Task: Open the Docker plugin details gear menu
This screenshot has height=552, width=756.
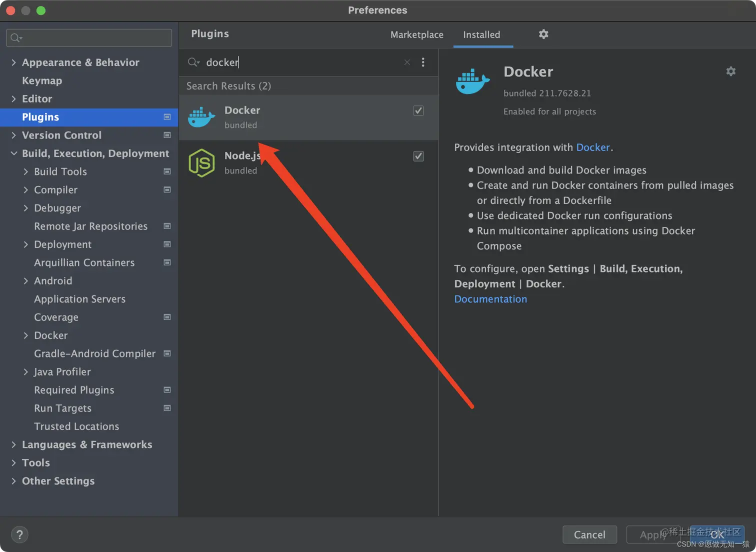Action: pyautogui.click(x=730, y=71)
